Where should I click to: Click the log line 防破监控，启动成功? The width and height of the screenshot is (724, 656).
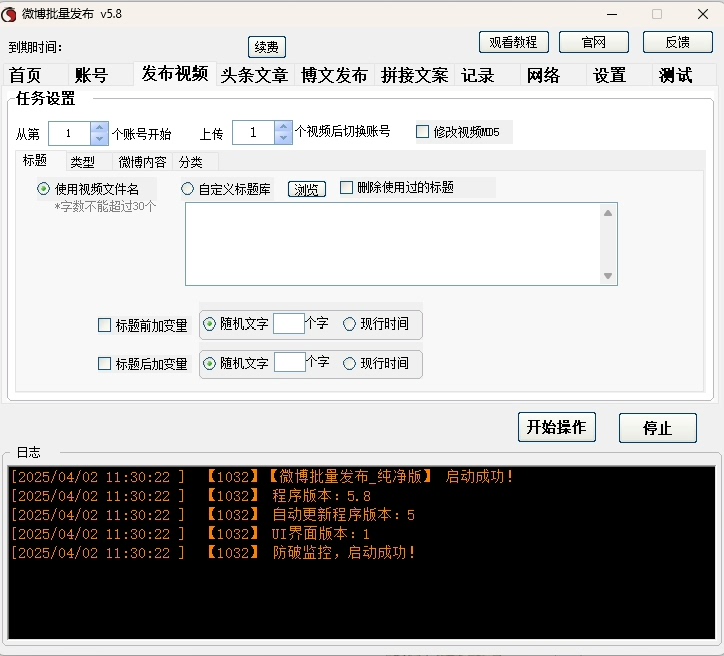[x=213, y=553]
